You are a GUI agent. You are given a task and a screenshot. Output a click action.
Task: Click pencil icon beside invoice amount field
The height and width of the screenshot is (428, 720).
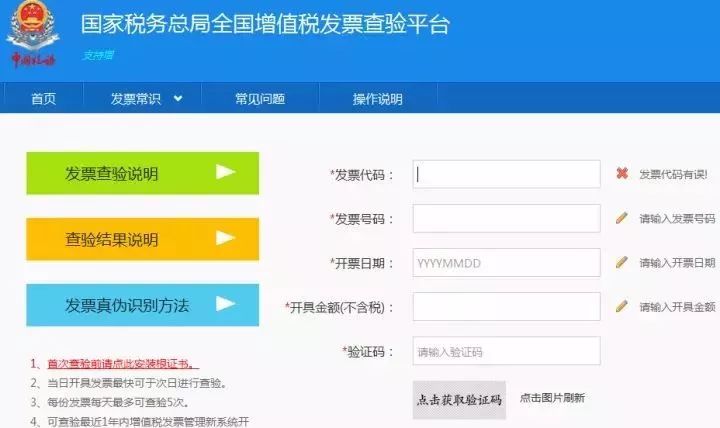pyautogui.click(x=621, y=306)
